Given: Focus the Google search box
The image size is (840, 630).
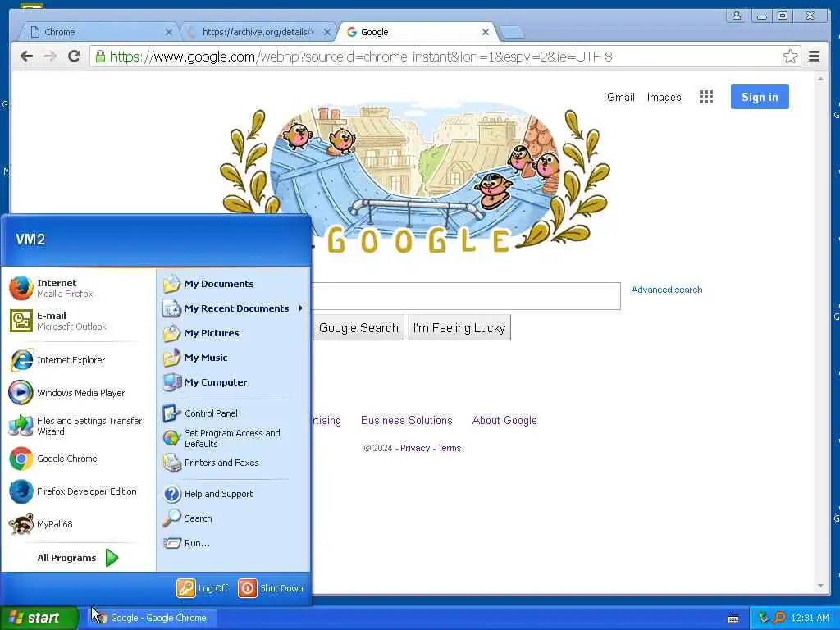Looking at the screenshot, I should point(466,295).
